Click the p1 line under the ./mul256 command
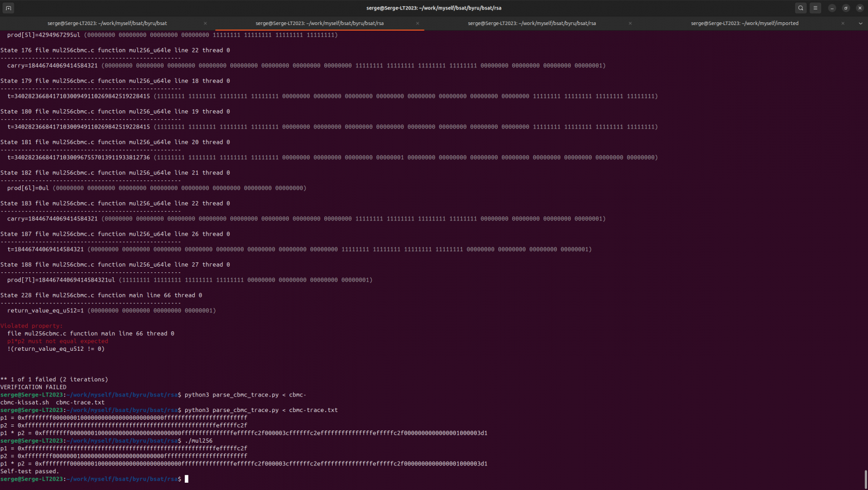 click(x=124, y=448)
